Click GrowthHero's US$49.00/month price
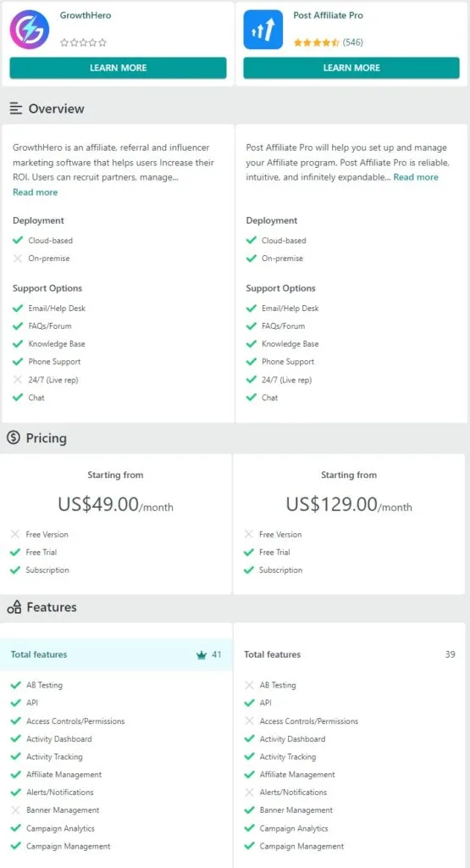Viewport: 470px width, 868px height. point(115,504)
